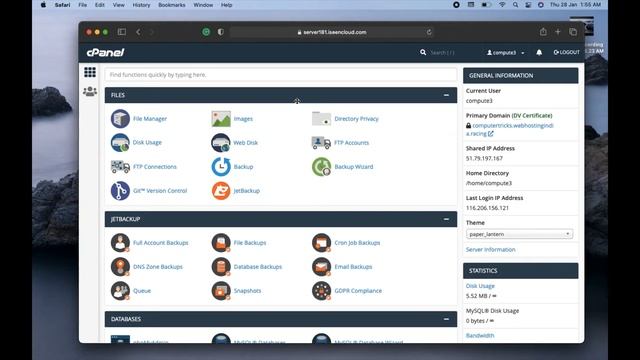640x360 pixels.
Task: Click the grid home icon in sidebar
Action: click(x=90, y=72)
